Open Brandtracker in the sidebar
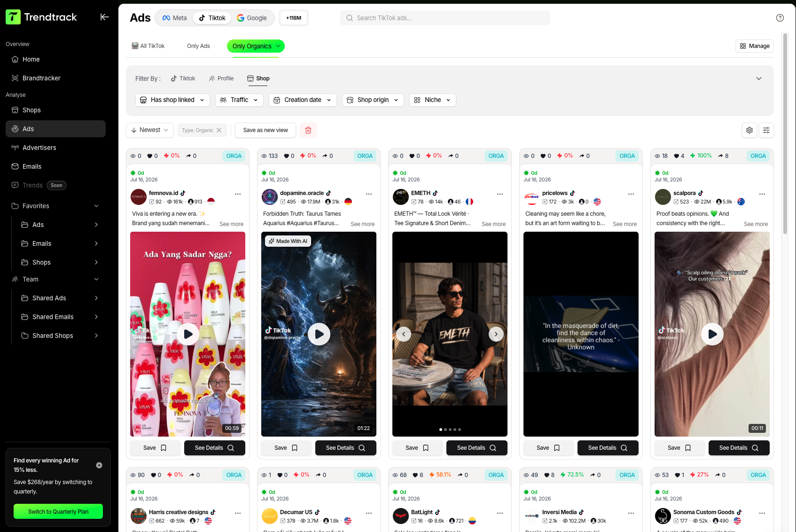Image resolution: width=796 pixels, height=532 pixels. 55,78
